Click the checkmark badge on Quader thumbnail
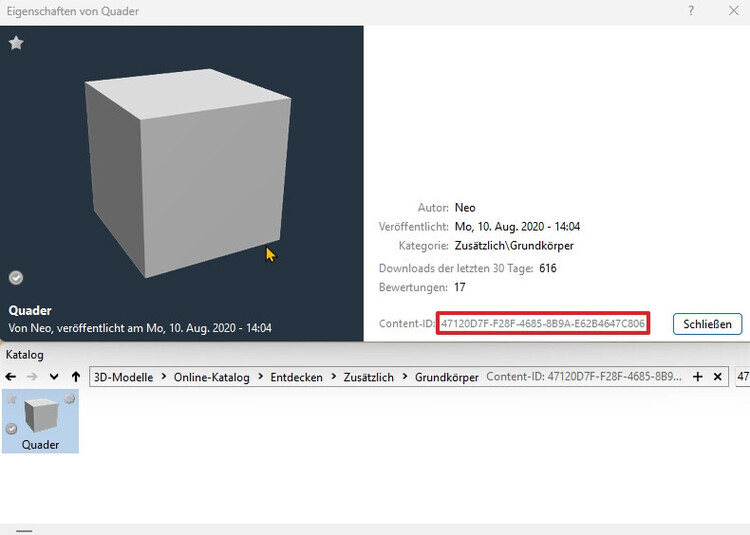750x535 pixels. tap(12, 428)
